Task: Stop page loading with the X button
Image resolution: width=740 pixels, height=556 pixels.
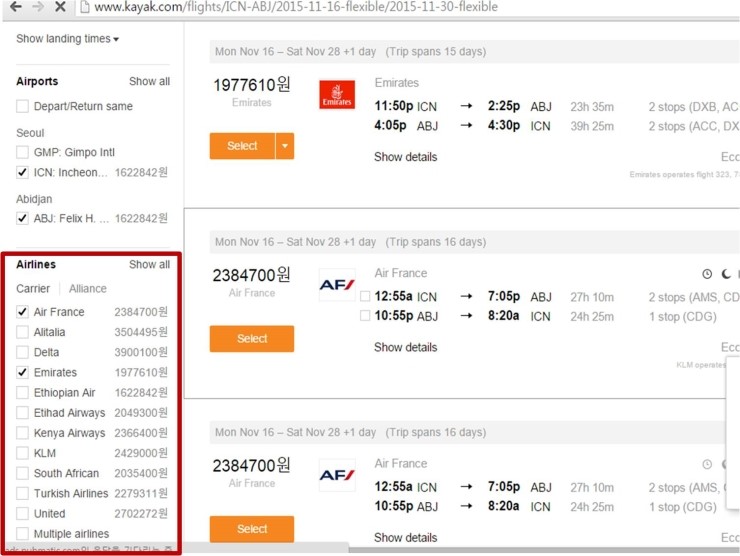Action: [60, 7]
